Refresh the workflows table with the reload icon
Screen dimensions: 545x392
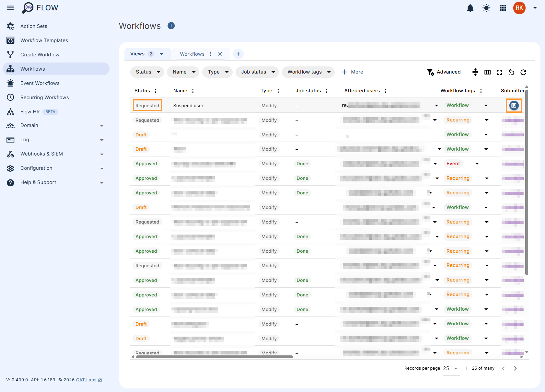(x=524, y=72)
